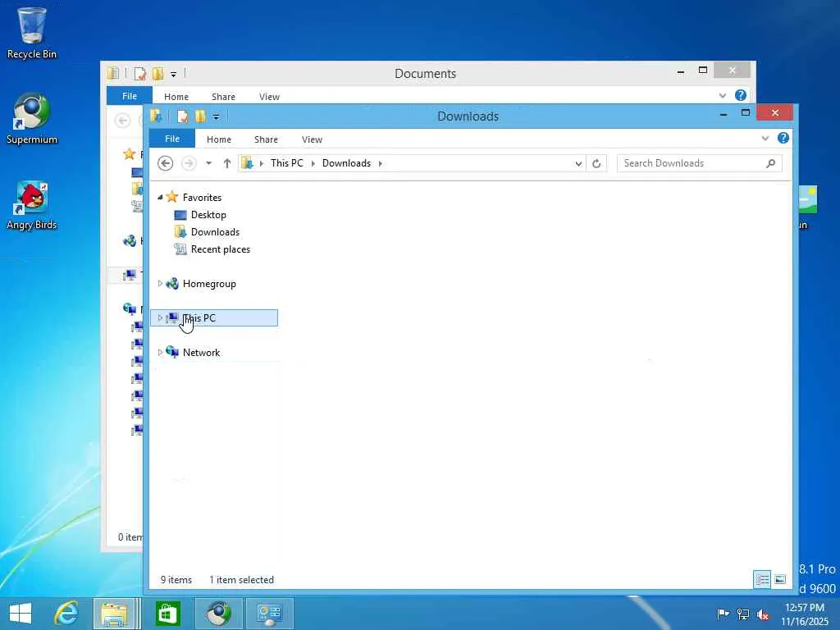
Task: Expand the Network node
Action: pyautogui.click(x=160, y=352)
